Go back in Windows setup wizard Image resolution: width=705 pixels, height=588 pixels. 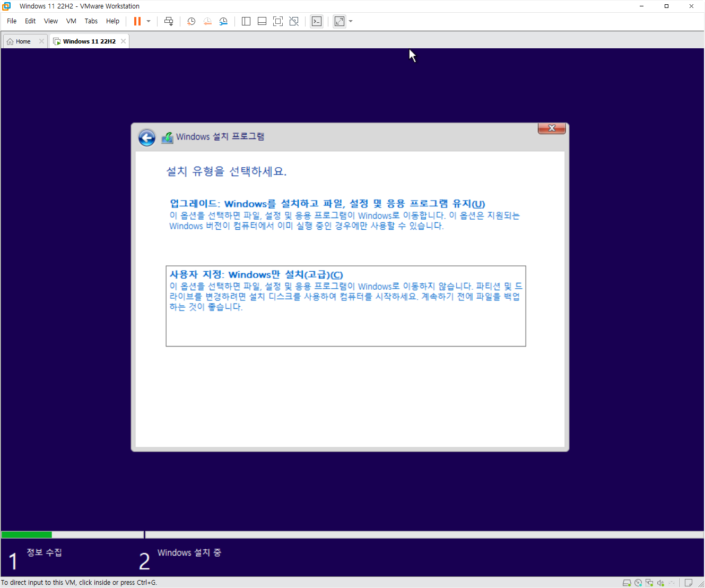click(x=147, y=137)
